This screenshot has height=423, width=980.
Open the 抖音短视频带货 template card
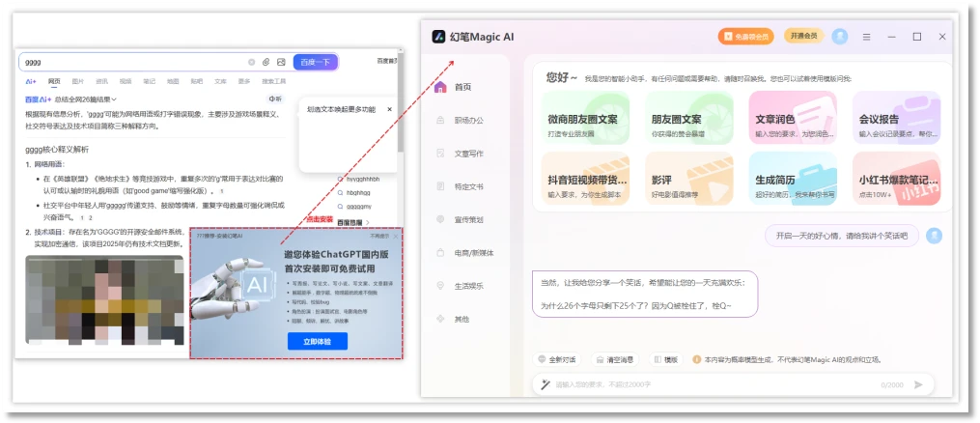(x=586, y=179)
